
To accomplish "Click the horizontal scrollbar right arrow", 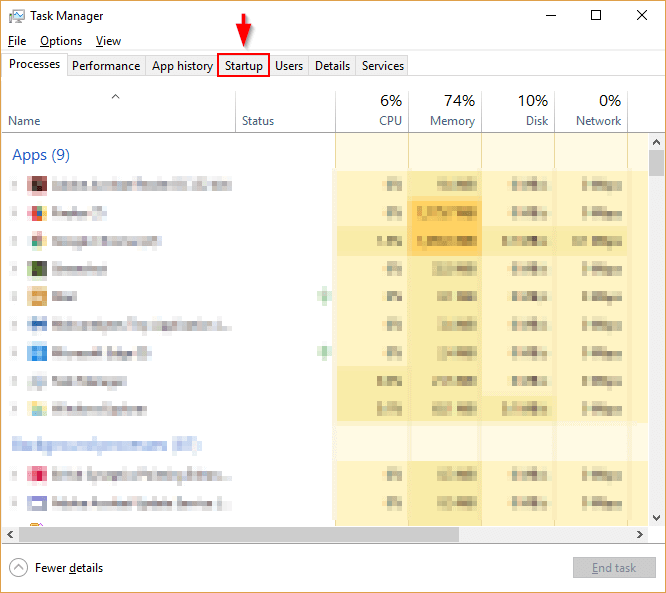I will pyautogui.click(x=640, y=534).
